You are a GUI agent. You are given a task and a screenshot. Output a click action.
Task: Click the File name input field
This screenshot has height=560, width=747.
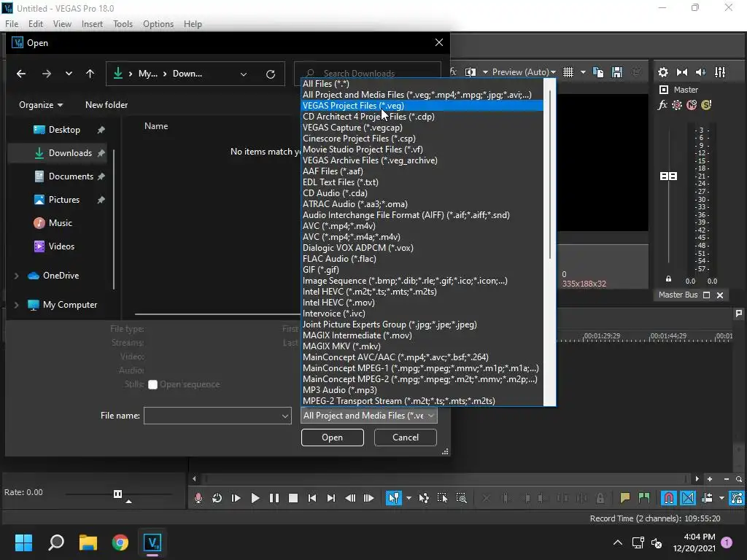pos(212,416)
